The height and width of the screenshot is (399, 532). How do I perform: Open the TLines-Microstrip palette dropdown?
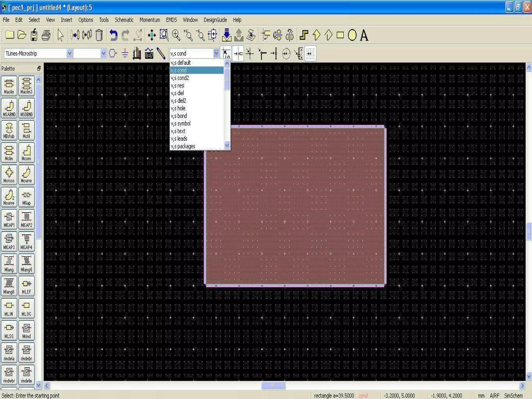[69, 54]
